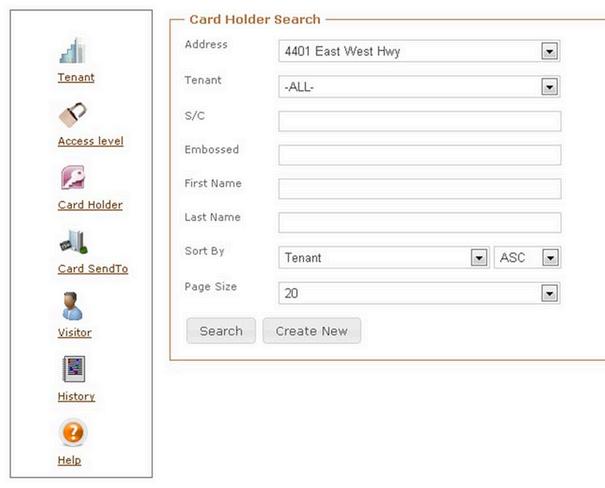Select the Last Name text field
605x488 pixels.
tap(419, 222)
